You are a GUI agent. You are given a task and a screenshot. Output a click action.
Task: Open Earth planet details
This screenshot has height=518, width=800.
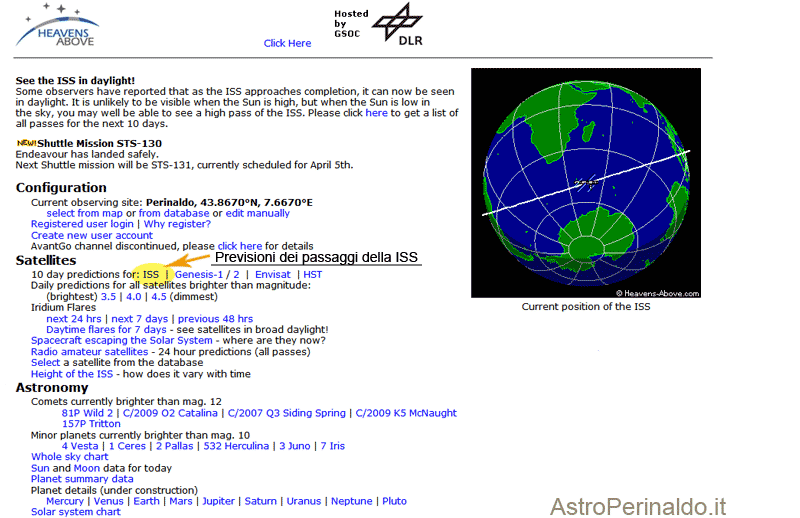pos(146,501)
